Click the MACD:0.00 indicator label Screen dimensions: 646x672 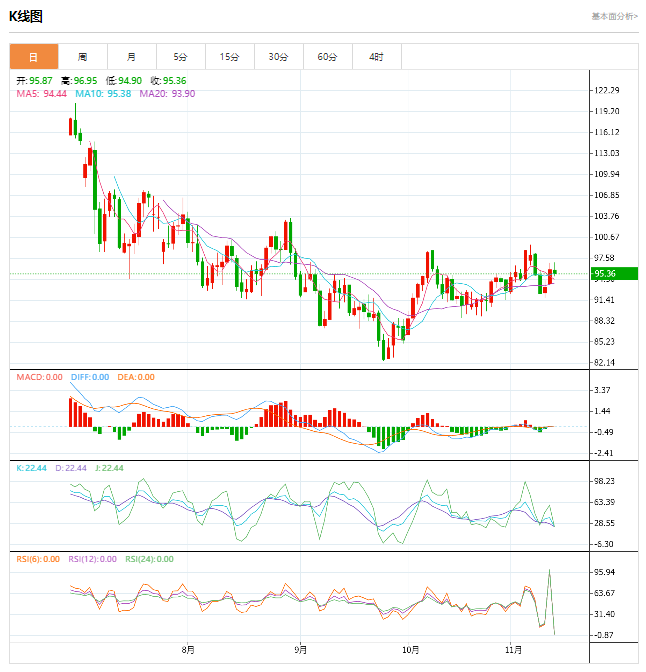coord(39,377)
